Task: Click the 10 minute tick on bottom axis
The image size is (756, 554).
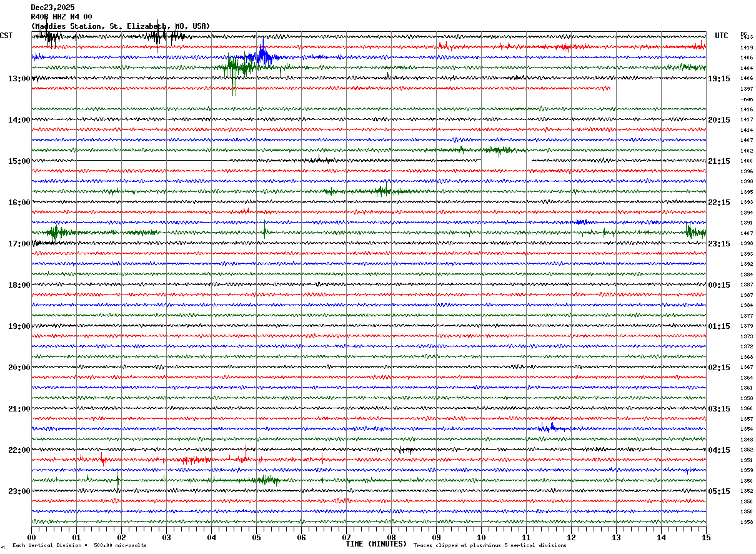Action: [x=481, y=538]
